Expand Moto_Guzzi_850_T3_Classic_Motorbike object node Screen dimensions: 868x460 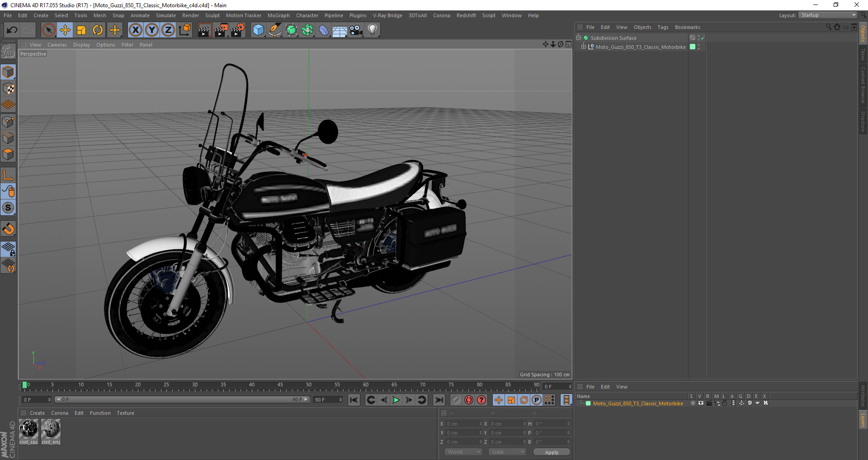(x=584, y=47)
